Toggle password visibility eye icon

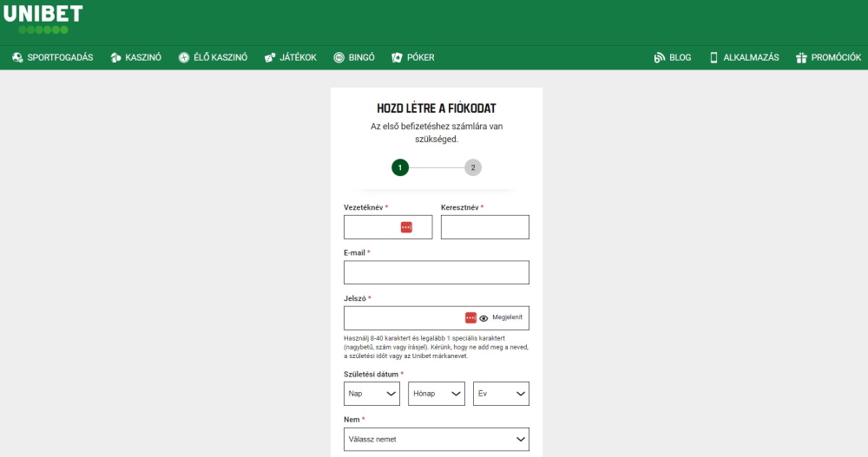[x=483, y=318]
